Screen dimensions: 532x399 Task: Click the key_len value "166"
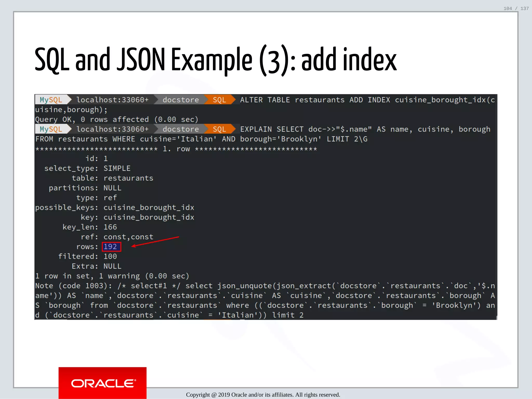pos(110,227)
